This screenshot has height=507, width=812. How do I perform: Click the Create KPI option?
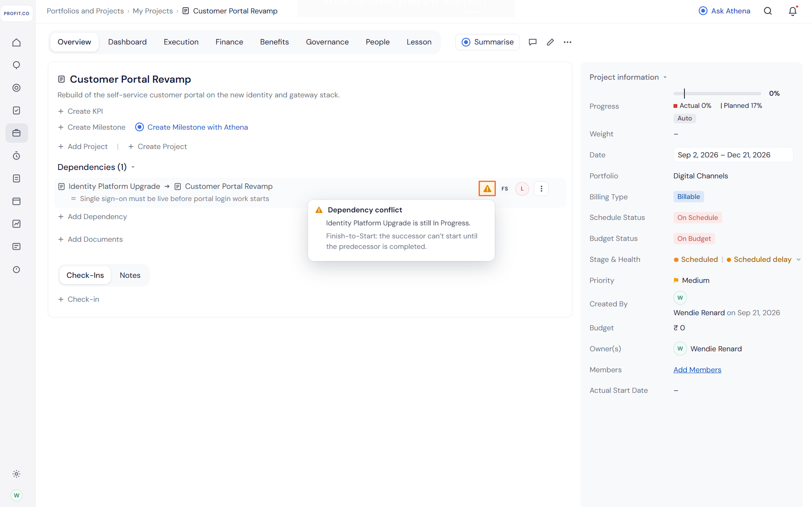click(80, 111)
